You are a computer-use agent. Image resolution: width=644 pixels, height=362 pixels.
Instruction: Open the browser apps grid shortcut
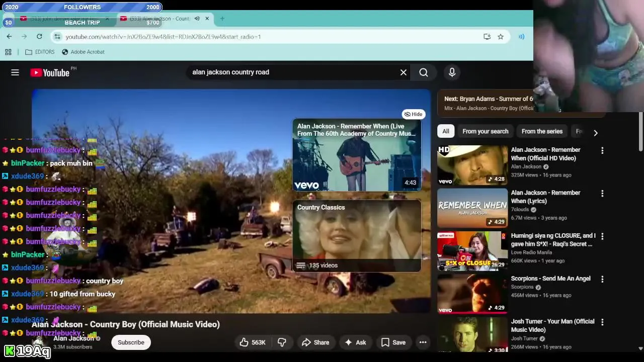(8, 52)
